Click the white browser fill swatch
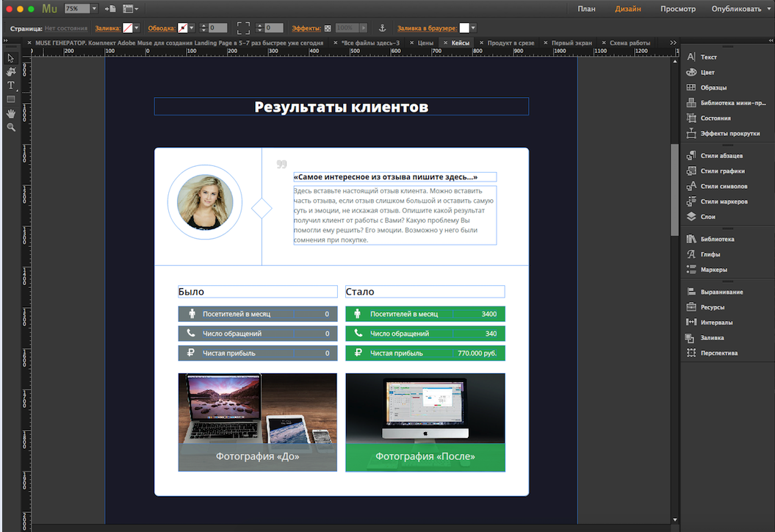Viewport: 775px width, 532px height. click(x=464, y=28)
